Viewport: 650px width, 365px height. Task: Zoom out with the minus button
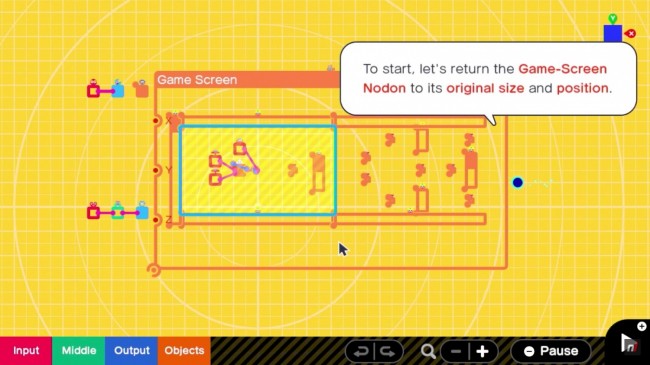point(456,352)
